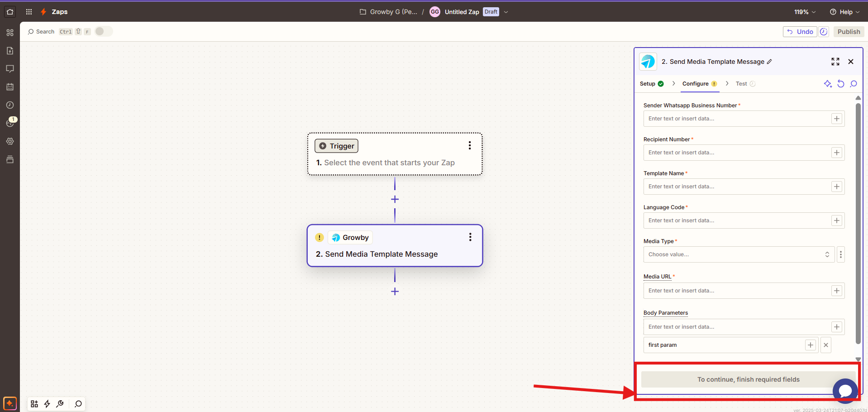This screenshot has width=868, height=412.
Task: Add a step below the Growby action
Action: [x=395, y=292]
